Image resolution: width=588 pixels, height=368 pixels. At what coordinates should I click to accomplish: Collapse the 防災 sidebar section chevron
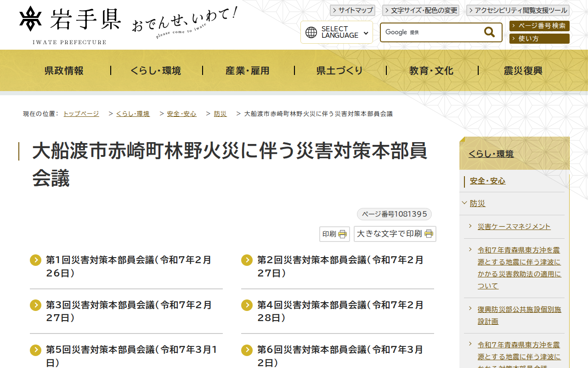[x=464, y=203]
